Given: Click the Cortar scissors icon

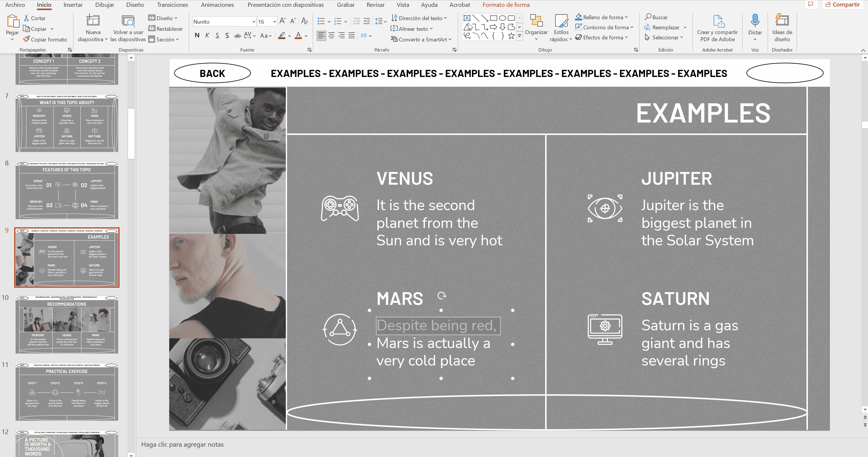Looking at the screenshot, I should 26,18.
